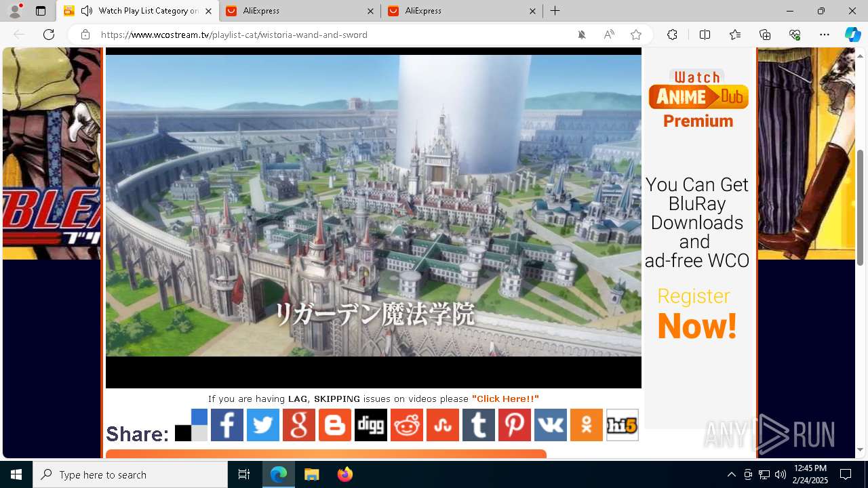Add page to favorites star

click(636, 35)
